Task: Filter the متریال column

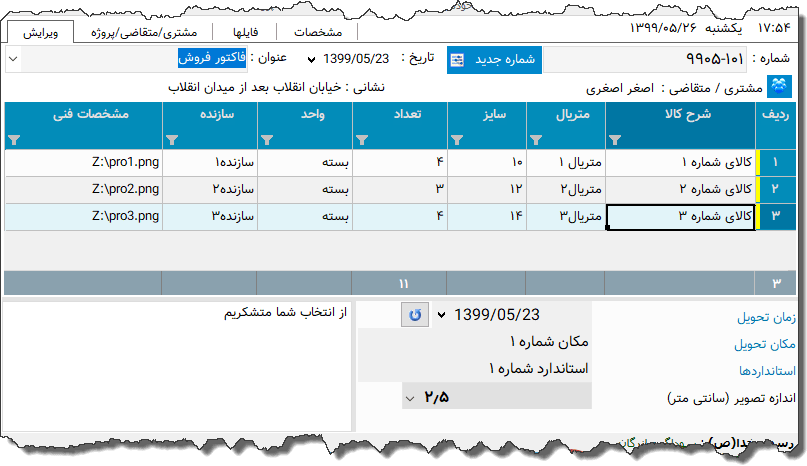Action: (536, 140)
